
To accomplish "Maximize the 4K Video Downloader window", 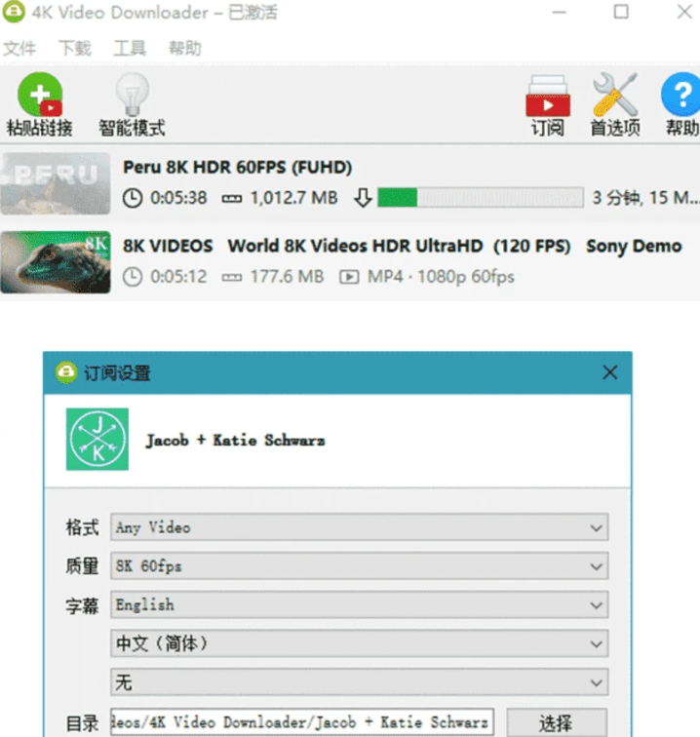I will pyautogui.click(x=621, y=12).
